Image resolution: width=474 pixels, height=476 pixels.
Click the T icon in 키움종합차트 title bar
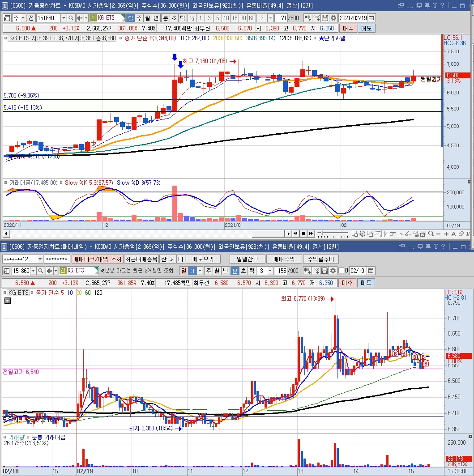coord(435,5)
